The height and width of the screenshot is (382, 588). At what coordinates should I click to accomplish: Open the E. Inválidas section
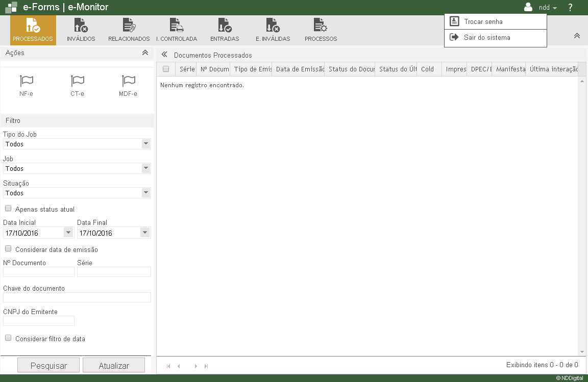click(x=273, y=30)
